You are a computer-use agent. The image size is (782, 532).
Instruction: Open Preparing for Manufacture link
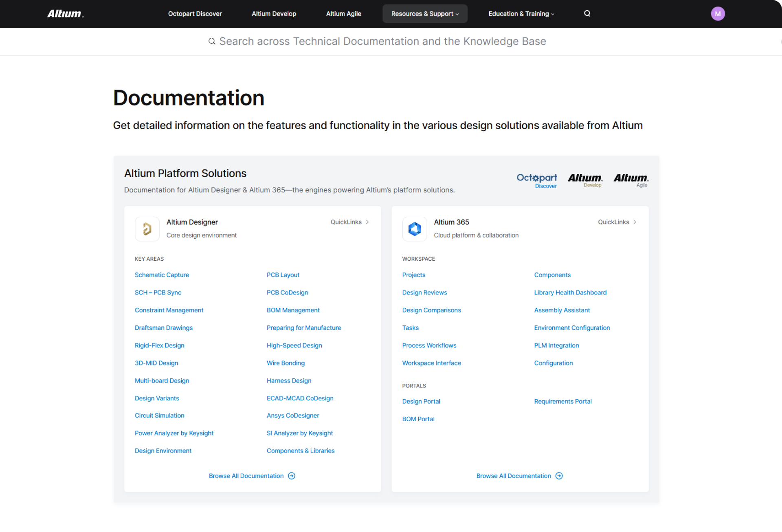(304, 328)
